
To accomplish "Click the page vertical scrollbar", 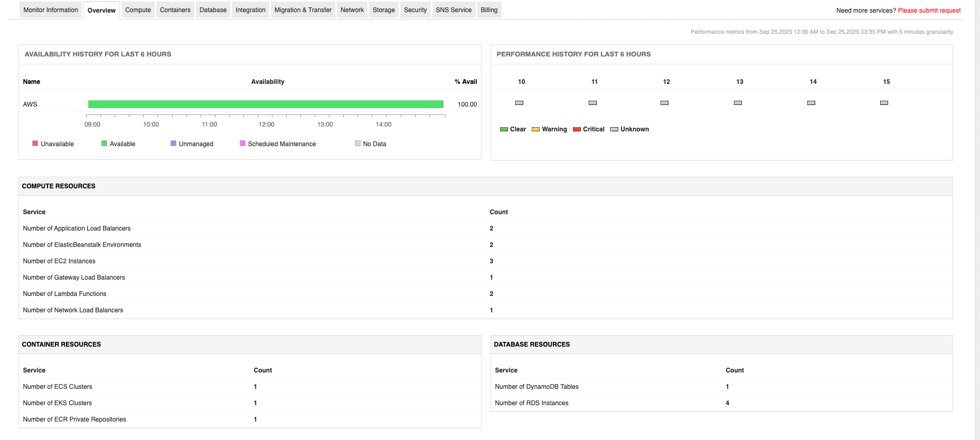I will [x=977, y=220].
